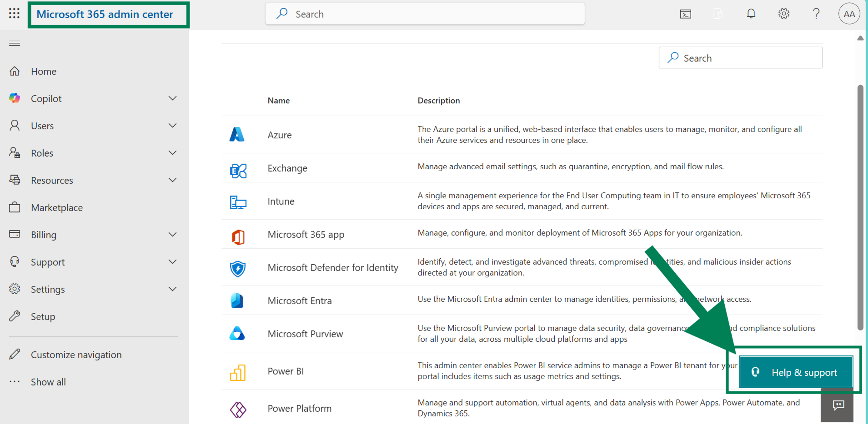This screenshot has height=424, width=868.
Task: Expand the Users nav chevron
Action: (172, 126)
